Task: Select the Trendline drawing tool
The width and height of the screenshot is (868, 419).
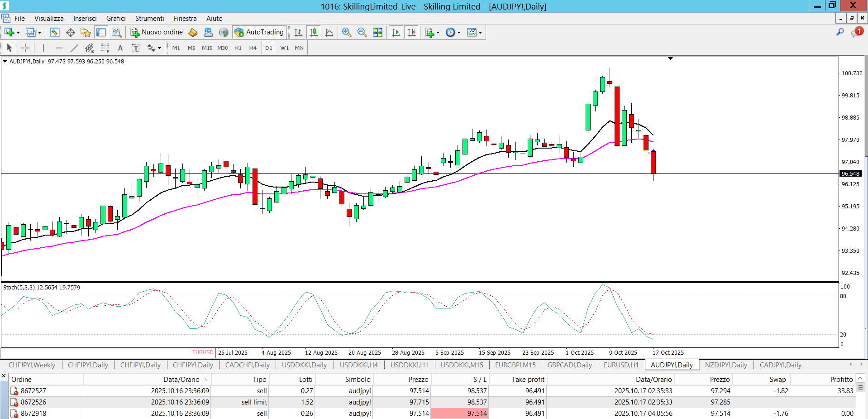Action: 74,48
